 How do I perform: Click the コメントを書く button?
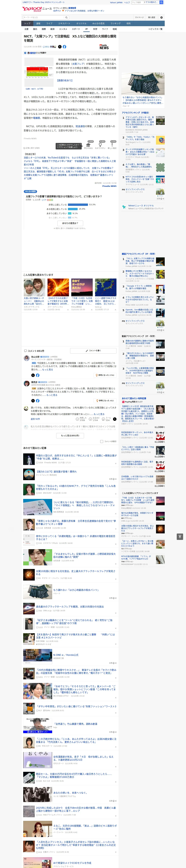(x=93, y=351)
